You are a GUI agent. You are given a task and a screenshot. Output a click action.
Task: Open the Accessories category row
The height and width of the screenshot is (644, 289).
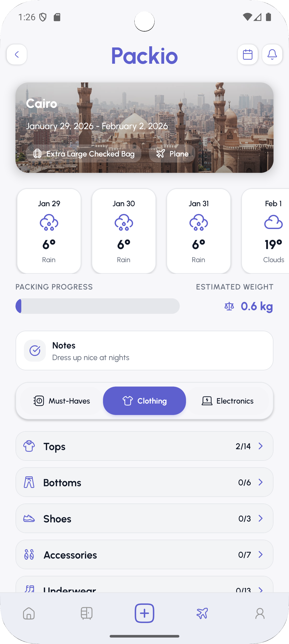tap(144, 554)
